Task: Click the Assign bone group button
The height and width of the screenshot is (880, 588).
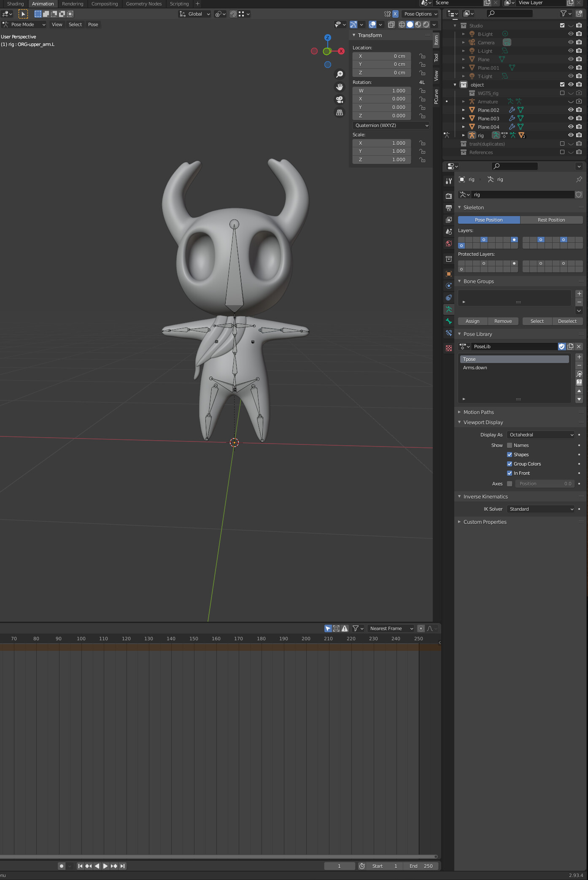Action: 472,322
